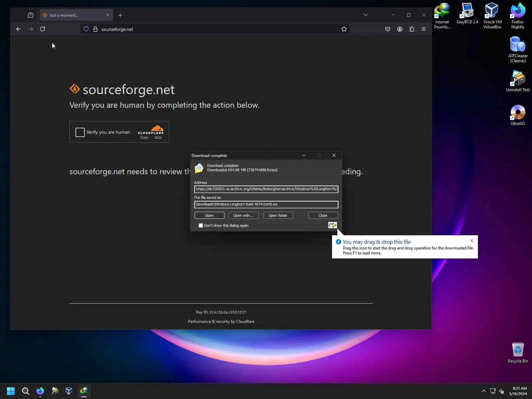The image size is (532, 399).
Task: Show hidden system tray icons
Action: tap(484, 391)
